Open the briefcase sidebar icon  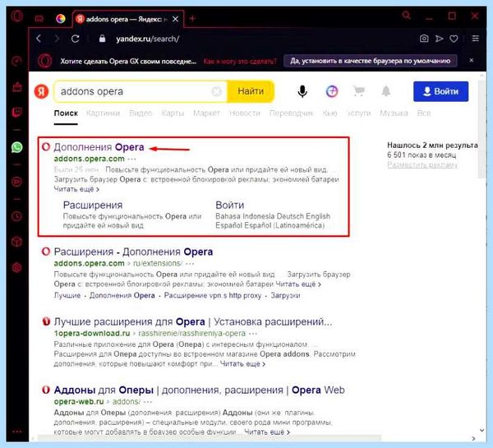(16, 87)
